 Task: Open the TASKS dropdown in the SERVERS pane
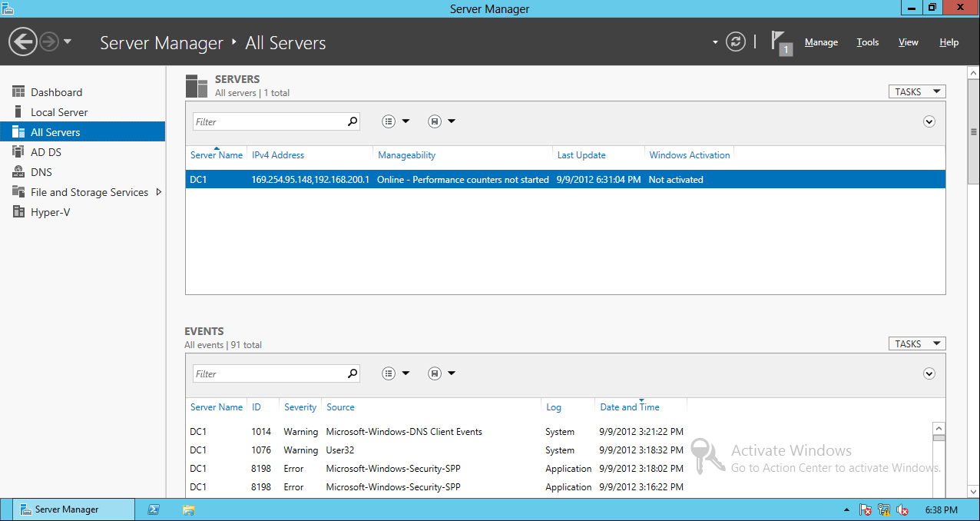tap(916, 91)
